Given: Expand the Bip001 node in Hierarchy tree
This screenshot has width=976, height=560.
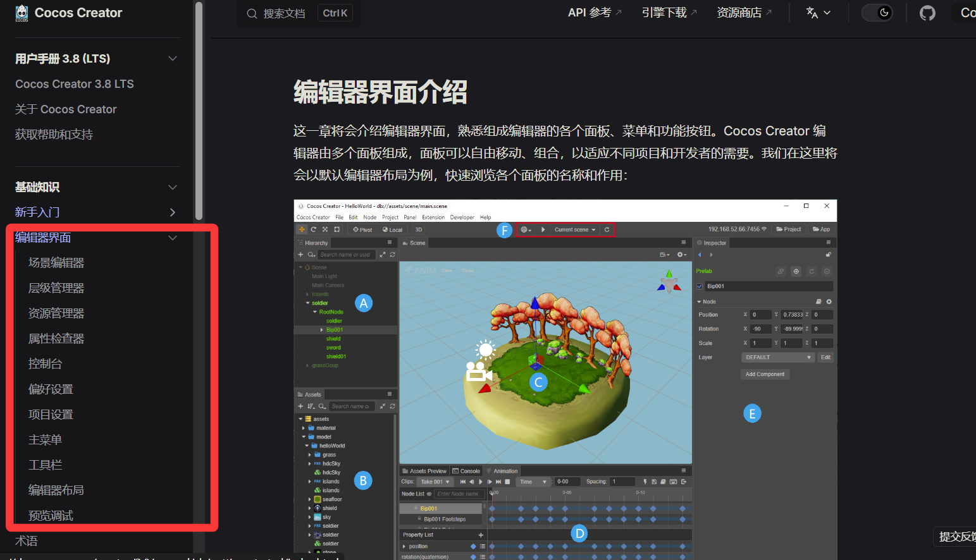Looking at the screenshot, I should pyautogui.click(x=321, y=330).
